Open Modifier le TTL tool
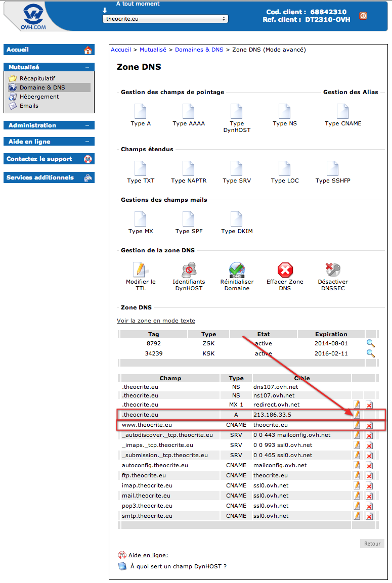The height and width of the screenshot is (583, 392). pyautogui.click(x=140, y=270)
